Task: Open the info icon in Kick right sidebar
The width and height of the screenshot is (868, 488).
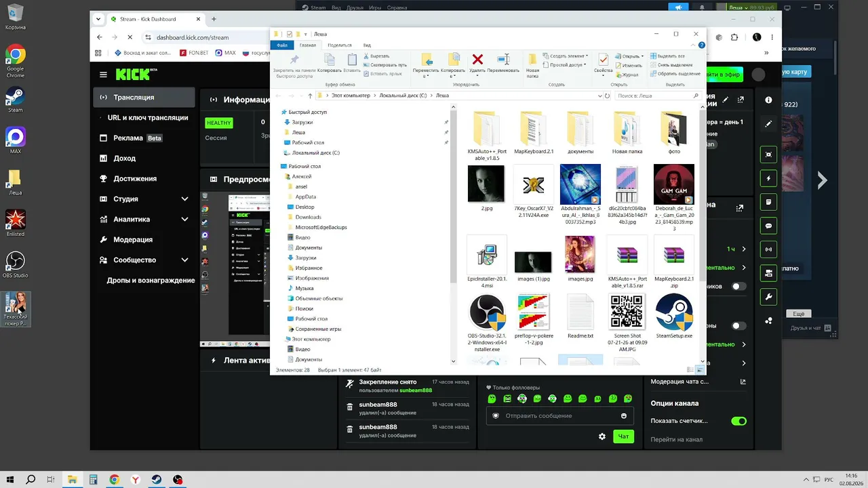Action: click(768, 100)
